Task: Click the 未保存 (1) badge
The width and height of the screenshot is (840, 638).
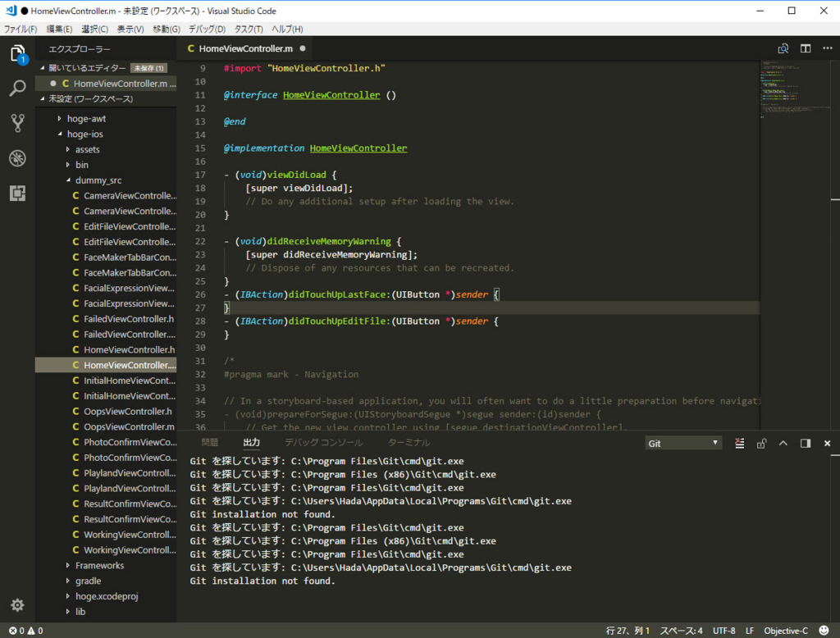Action: pos(149,68)
